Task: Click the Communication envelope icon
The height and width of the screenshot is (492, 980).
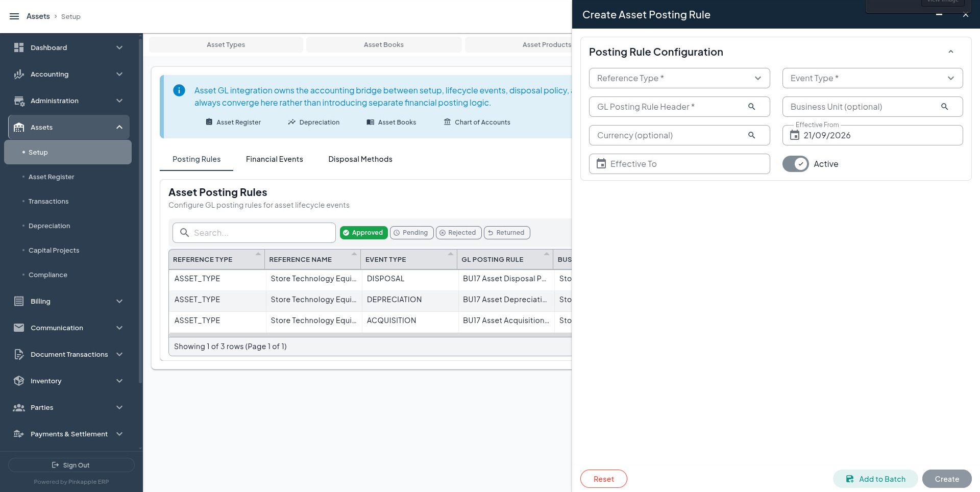Action: [x=19, y=328]
